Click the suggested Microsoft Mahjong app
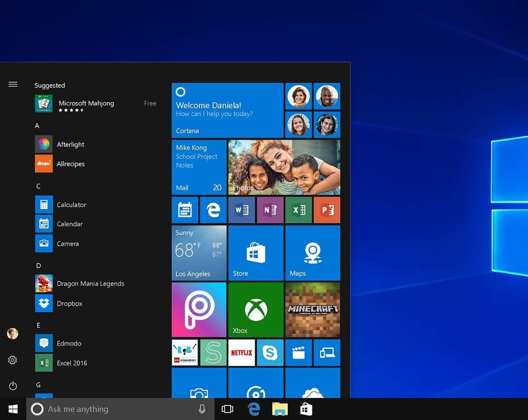 [x=86, y=104]
